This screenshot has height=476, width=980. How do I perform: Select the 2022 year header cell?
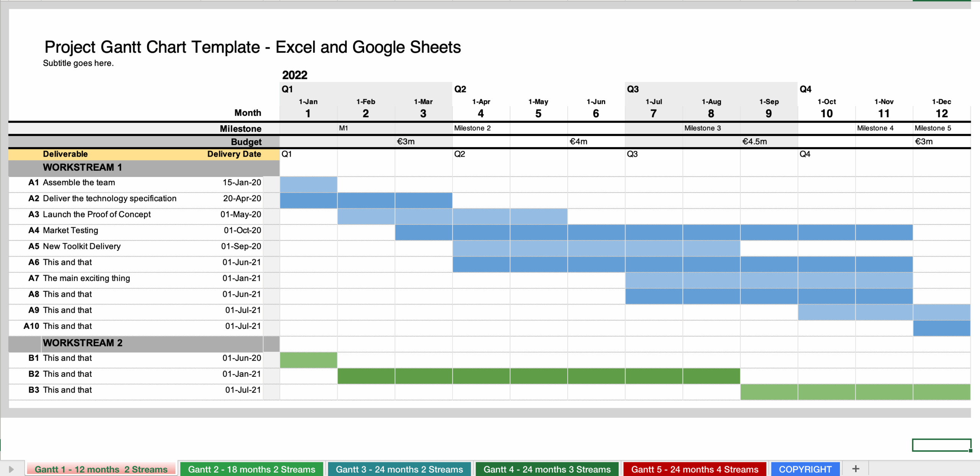(x=295, y=75)
